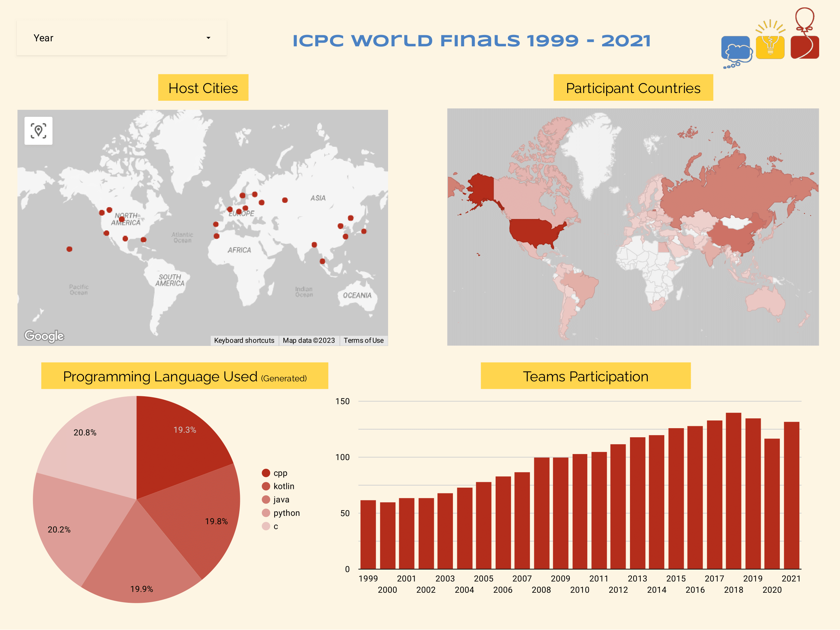Select kotlin legend color swatch
Screen dimensions: 840x630
tap(266, 486)
